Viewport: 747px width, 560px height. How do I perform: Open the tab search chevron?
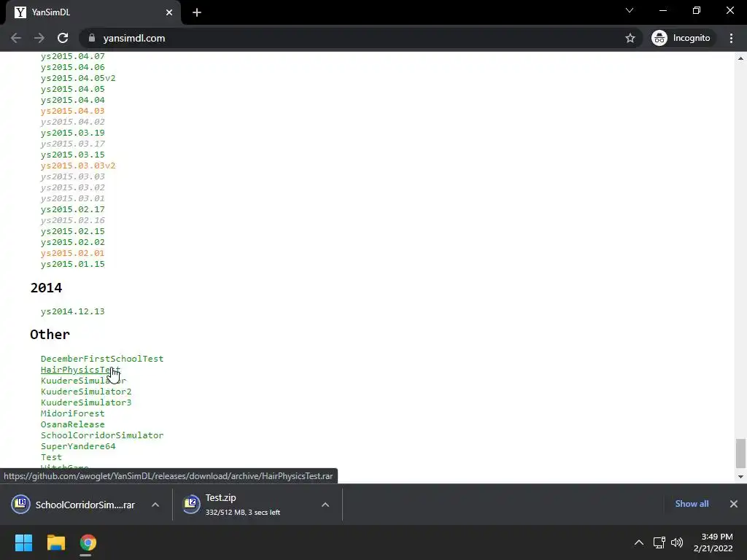point(630,10)
